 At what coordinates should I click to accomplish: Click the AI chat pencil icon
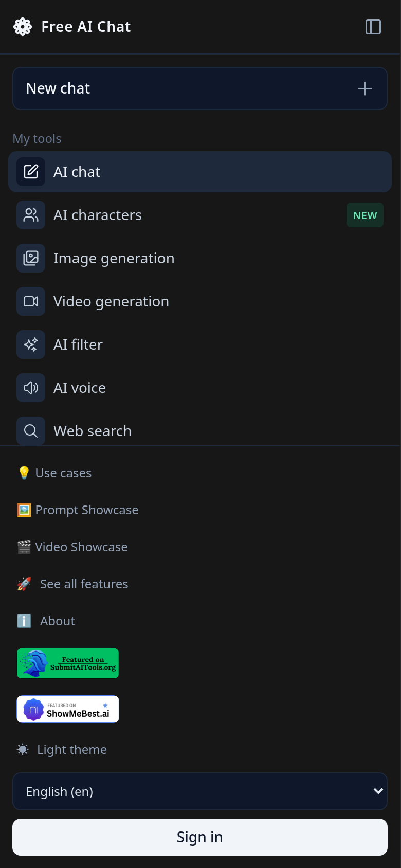coord(31,172)
